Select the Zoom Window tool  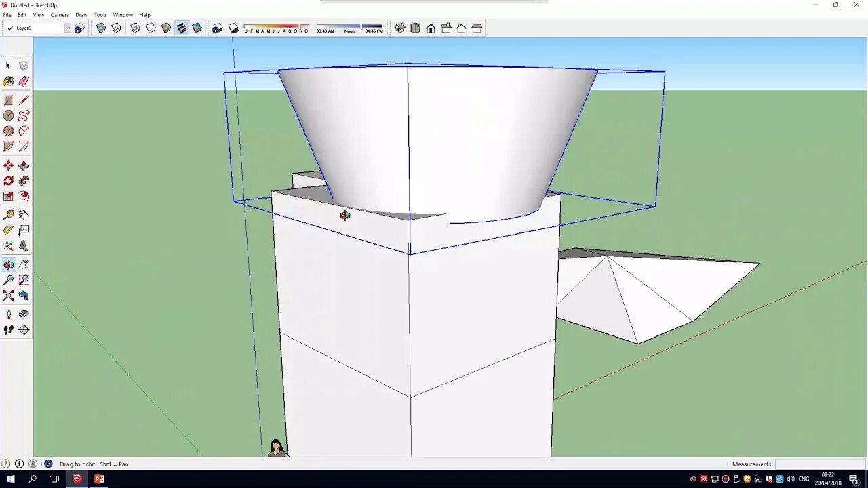pos(24,280)
